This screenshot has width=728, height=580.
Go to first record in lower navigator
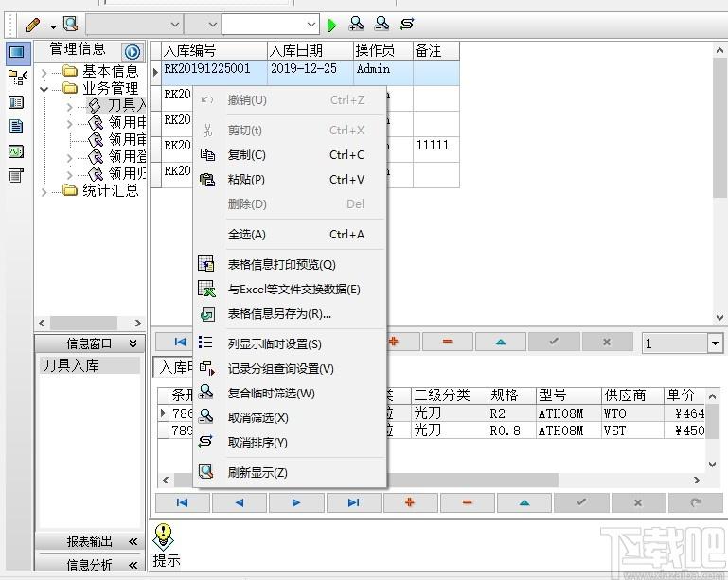pyautogui.click(x=183, y=502)
